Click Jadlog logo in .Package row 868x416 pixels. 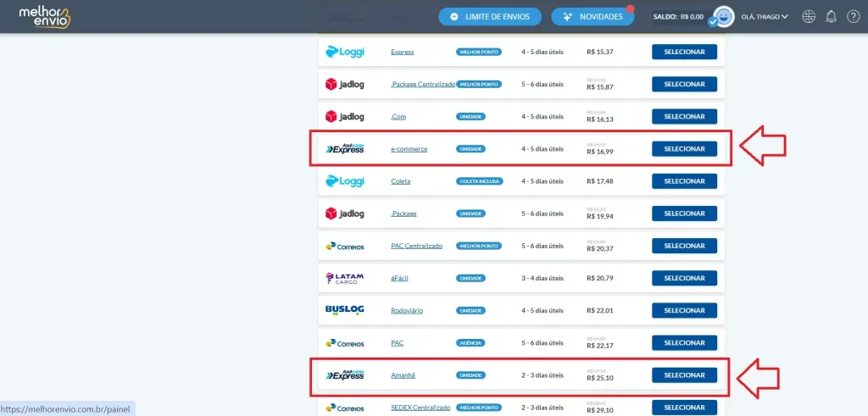(344, 213)
